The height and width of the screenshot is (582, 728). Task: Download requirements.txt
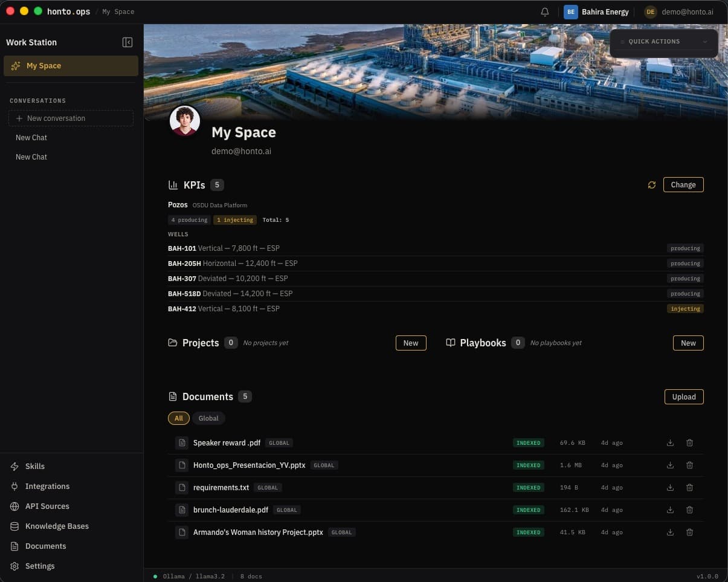(x=670, y=487)
